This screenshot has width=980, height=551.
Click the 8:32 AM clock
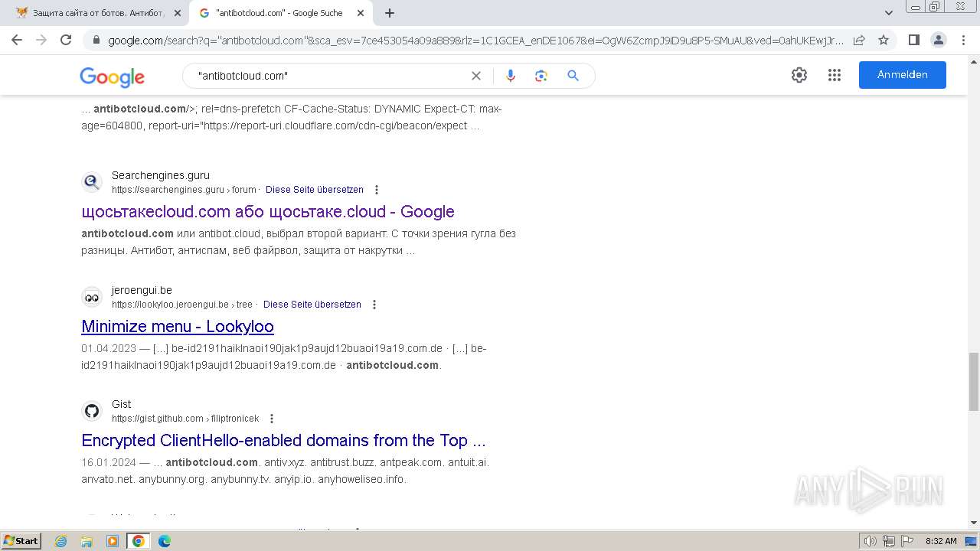pos(941,541)
